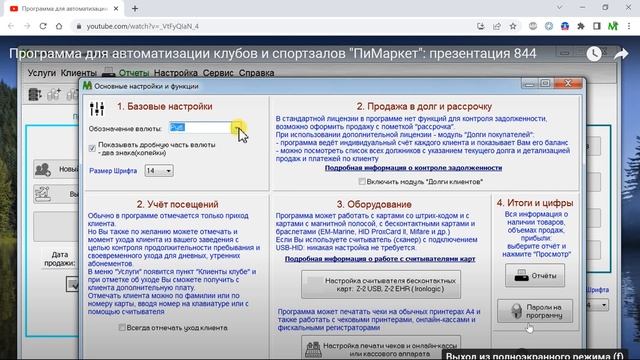Viewport: 640px width, 360px height.
Task: Open Chrome three-dot menu
Action: [629, 26]
